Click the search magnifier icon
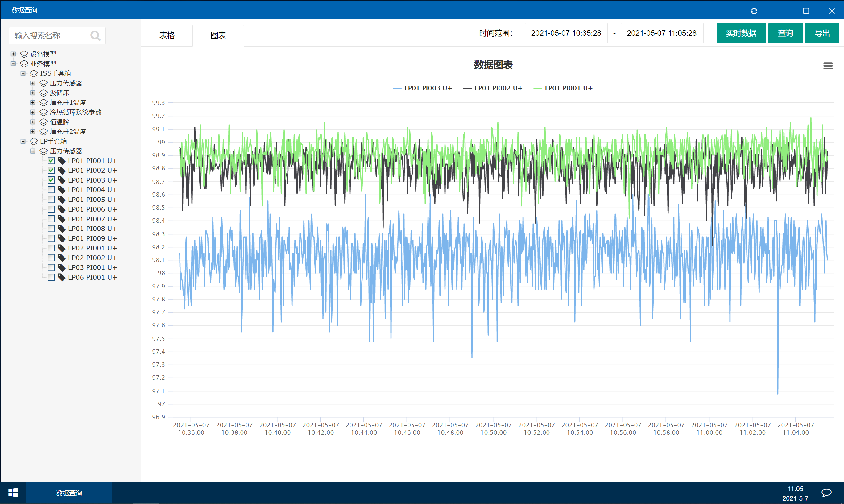 click(x=95, y=36)
